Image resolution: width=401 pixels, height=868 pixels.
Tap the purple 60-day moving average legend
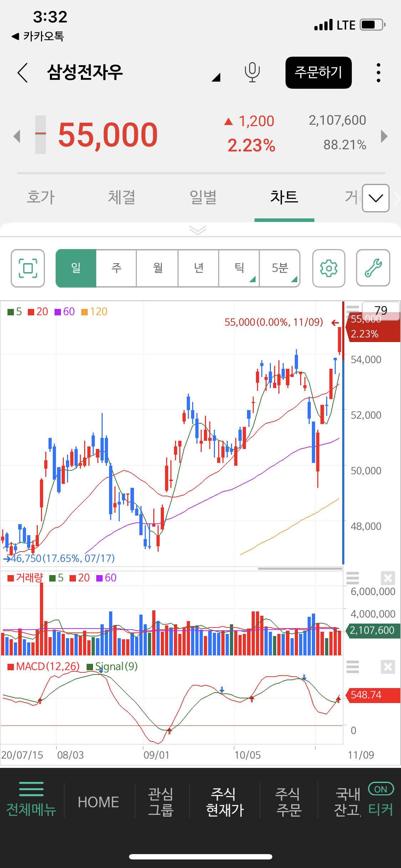click(x=65, y=312)
